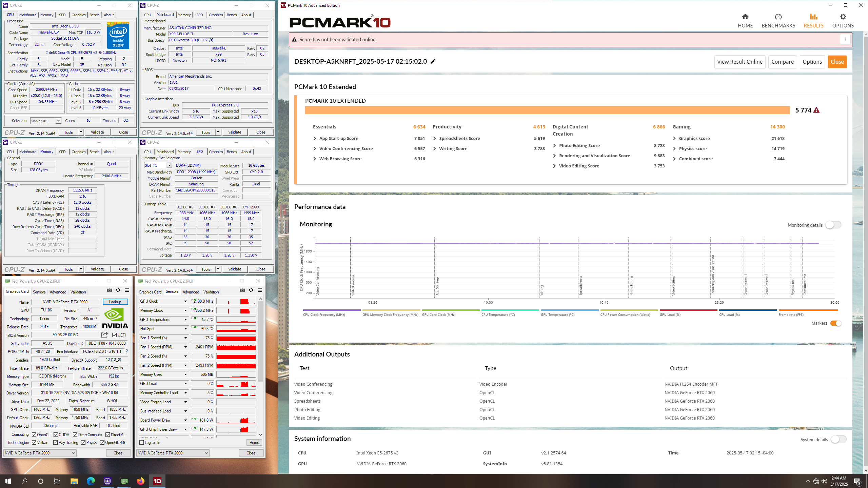868x488 pixels.
Task: Click the Compare button
Action: [x=783, y=62]
